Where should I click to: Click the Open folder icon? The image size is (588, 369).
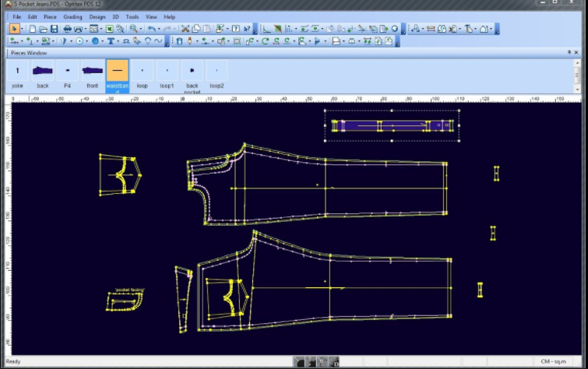[x=43, y=29]
